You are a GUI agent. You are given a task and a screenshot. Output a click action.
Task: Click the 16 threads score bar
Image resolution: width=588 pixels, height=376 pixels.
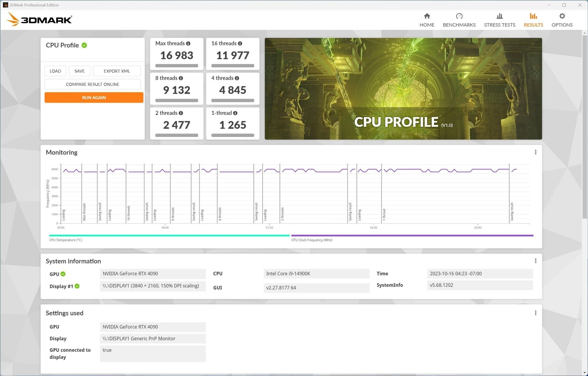point(232,66)
